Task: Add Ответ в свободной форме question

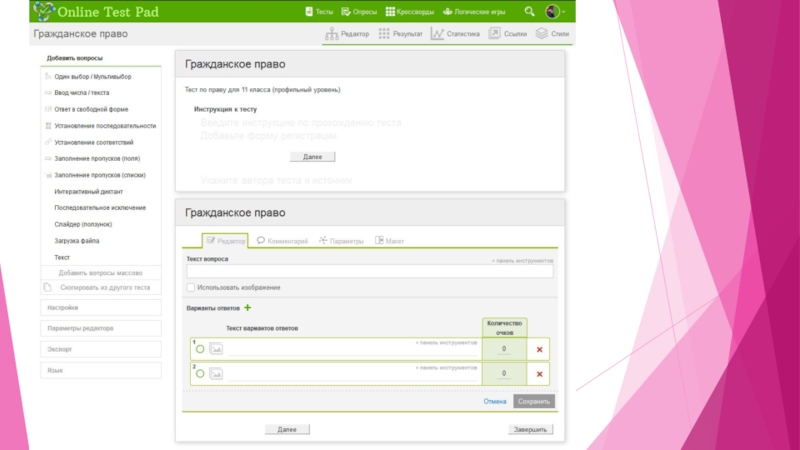Action: pos(91,109)
